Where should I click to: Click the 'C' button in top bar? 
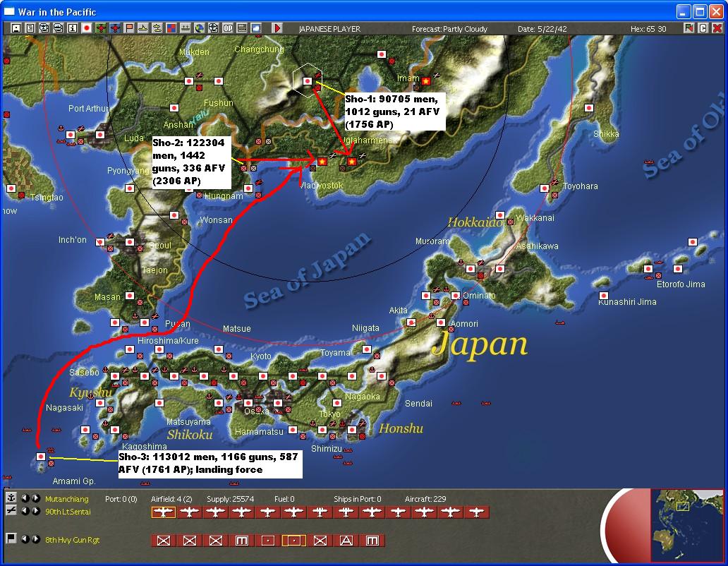703,28
